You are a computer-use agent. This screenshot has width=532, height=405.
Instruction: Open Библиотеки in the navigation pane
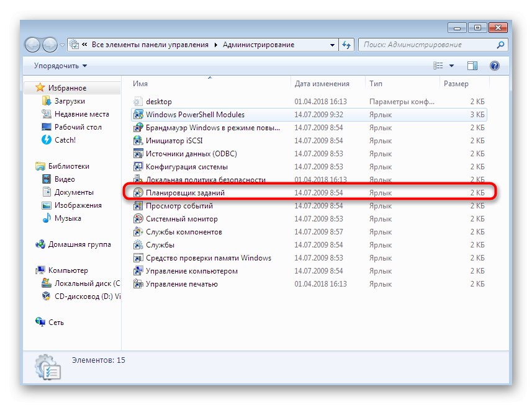[x=69, y=166]
